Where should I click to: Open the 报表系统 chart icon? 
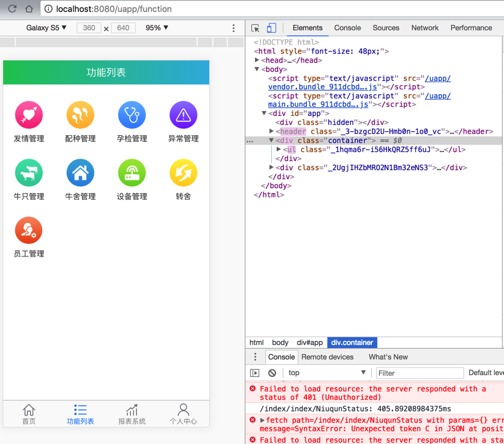[x=132, y=410]
